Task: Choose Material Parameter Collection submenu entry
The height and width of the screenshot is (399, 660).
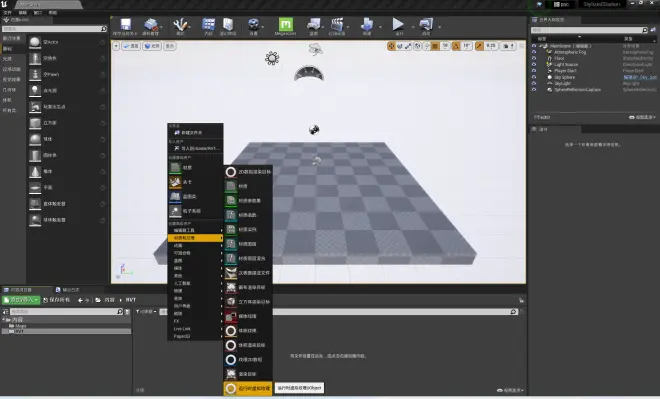Action: coord(248,201)
